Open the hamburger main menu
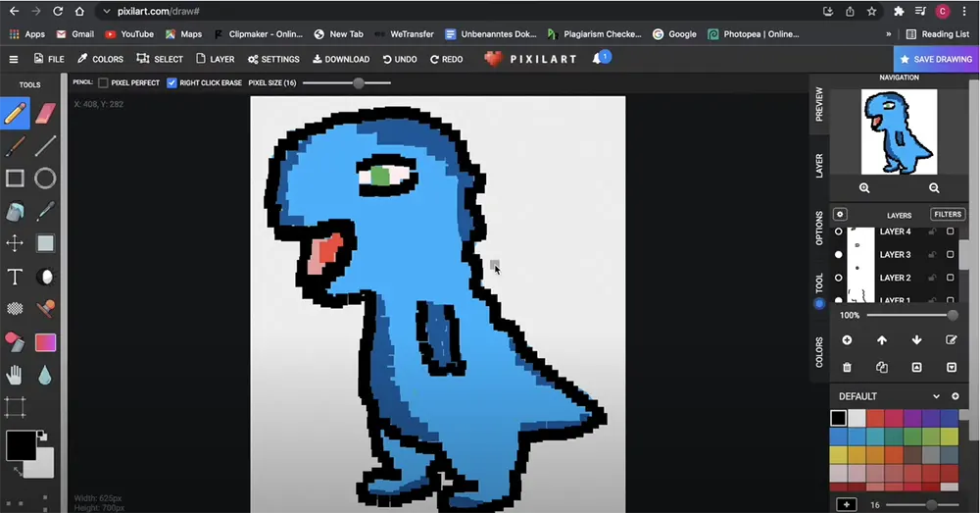 [x=13, y=59]
